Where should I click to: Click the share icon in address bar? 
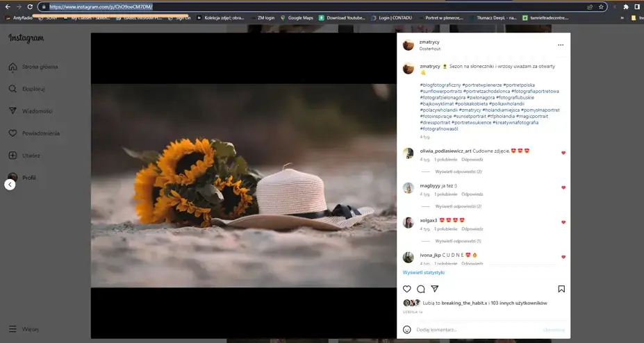click(591, 7)
